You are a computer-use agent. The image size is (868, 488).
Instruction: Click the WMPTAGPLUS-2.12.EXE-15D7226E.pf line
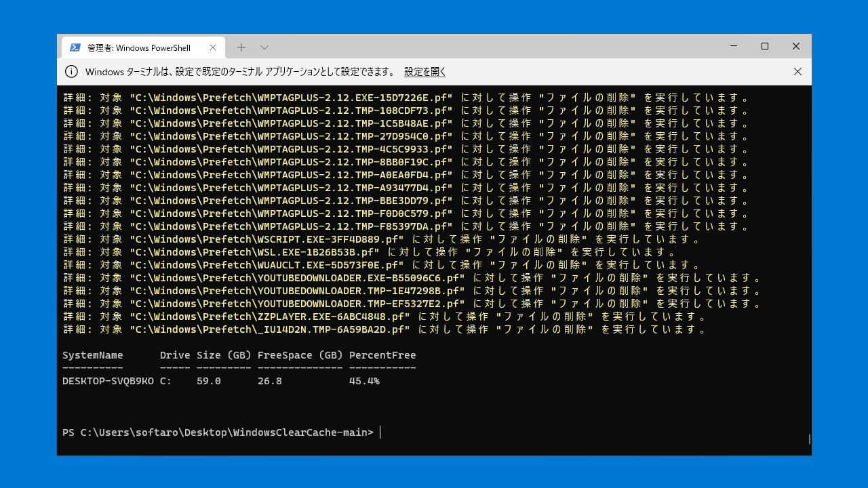point(406,98)
